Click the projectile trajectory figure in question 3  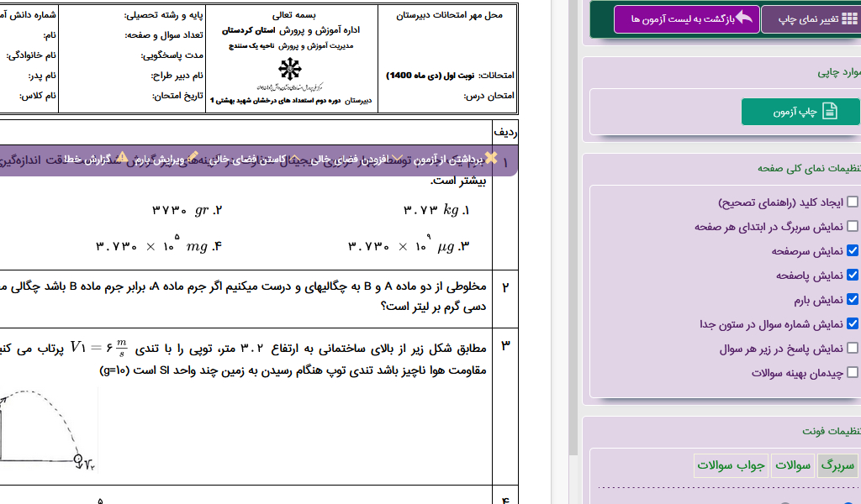click(48, 430)
